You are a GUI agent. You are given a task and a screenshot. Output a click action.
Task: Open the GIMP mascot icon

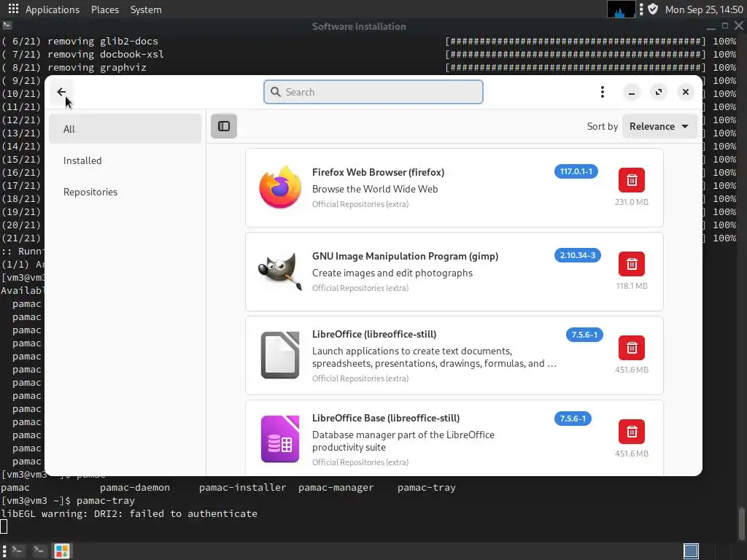[x=280, y=271]
